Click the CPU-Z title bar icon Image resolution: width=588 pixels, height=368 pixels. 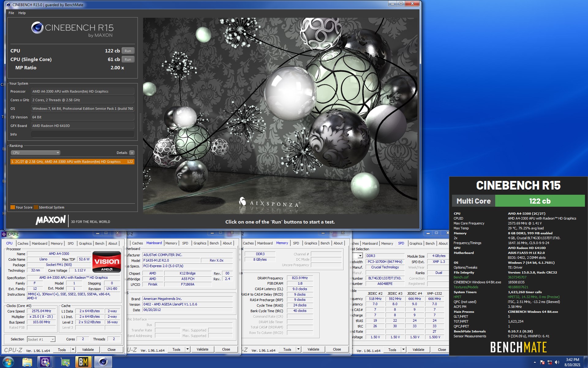[4, 234]
